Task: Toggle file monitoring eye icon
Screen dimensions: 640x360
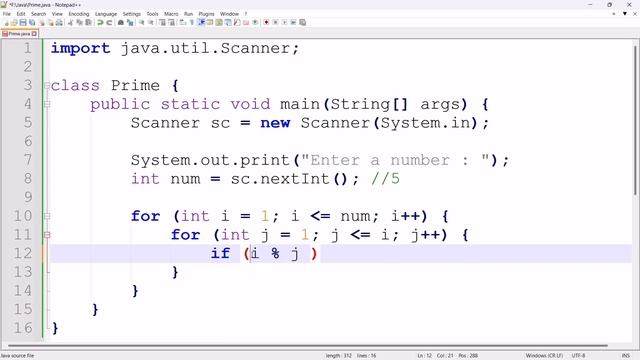Action: click(x=255, y=22)
